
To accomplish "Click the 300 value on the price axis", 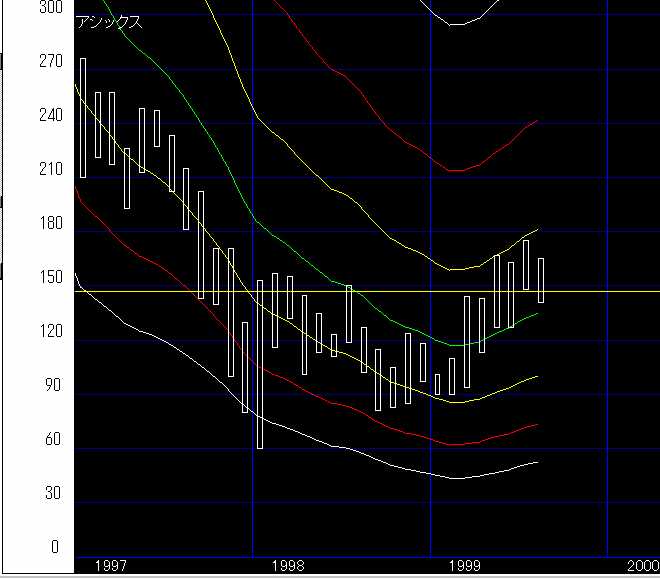I will 50,7.
